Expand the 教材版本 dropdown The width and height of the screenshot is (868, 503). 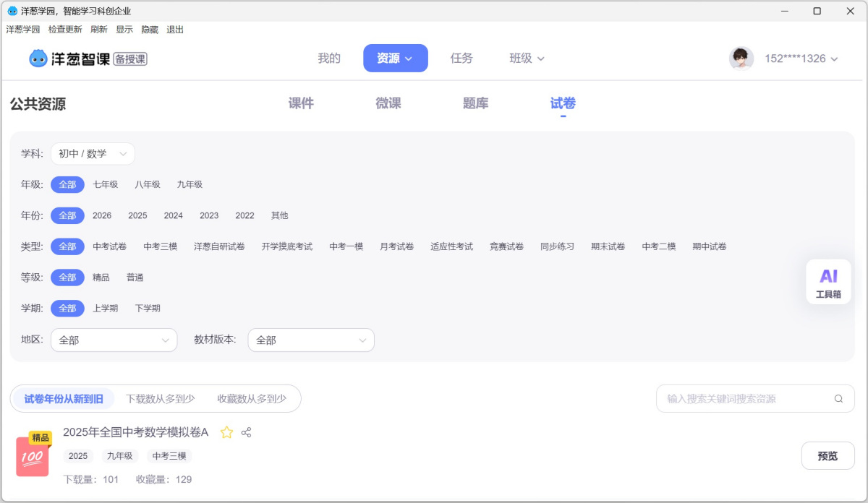tap(311, 340)
